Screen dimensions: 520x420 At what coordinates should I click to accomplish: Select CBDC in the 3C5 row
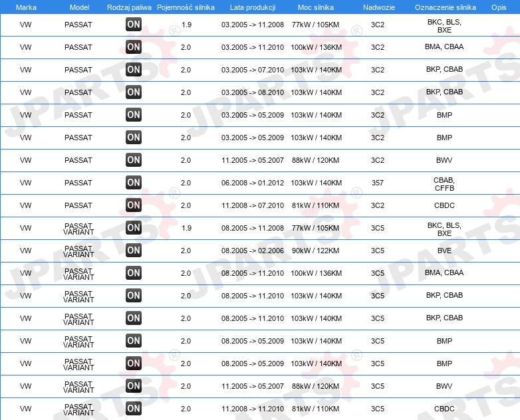444,409
